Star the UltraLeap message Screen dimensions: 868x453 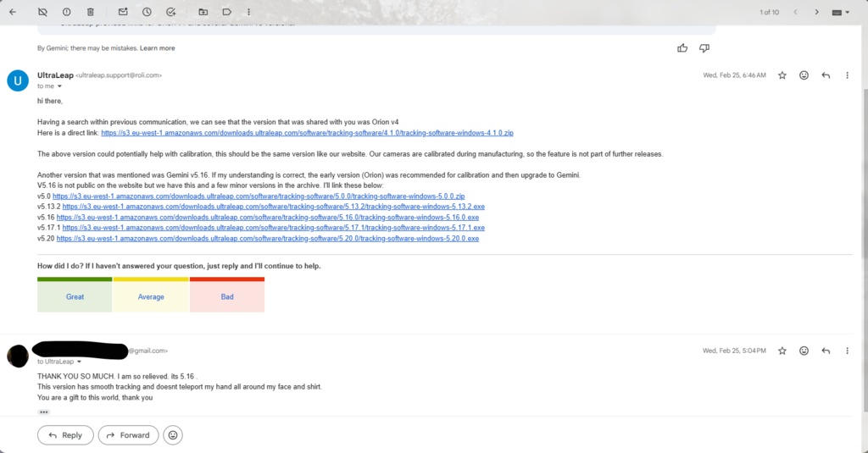click(782, 75)
